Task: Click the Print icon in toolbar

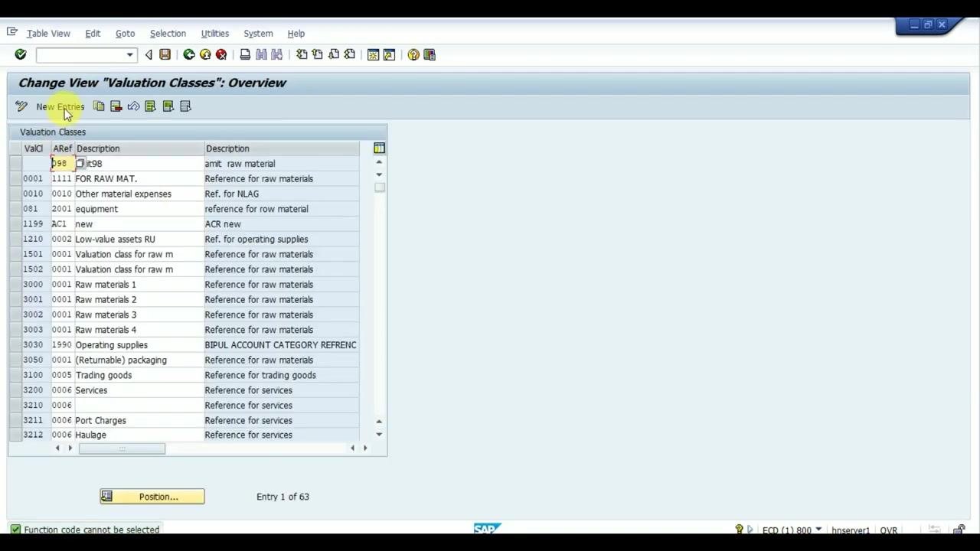Action: (x=245, y=54)
